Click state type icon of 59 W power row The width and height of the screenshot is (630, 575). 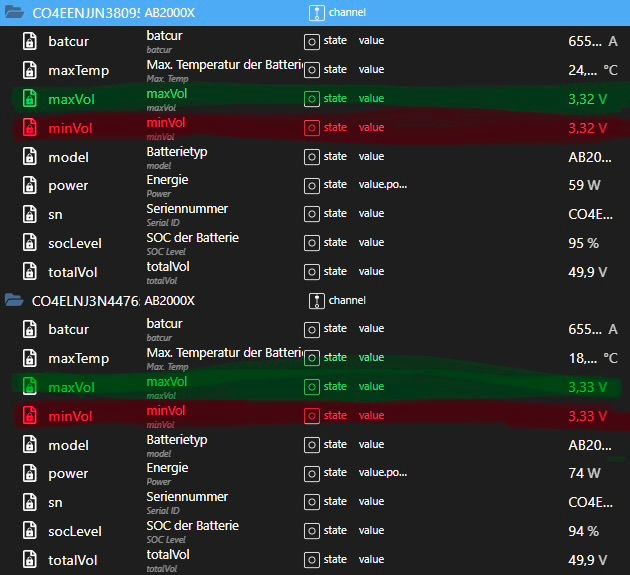click(312, 186)
